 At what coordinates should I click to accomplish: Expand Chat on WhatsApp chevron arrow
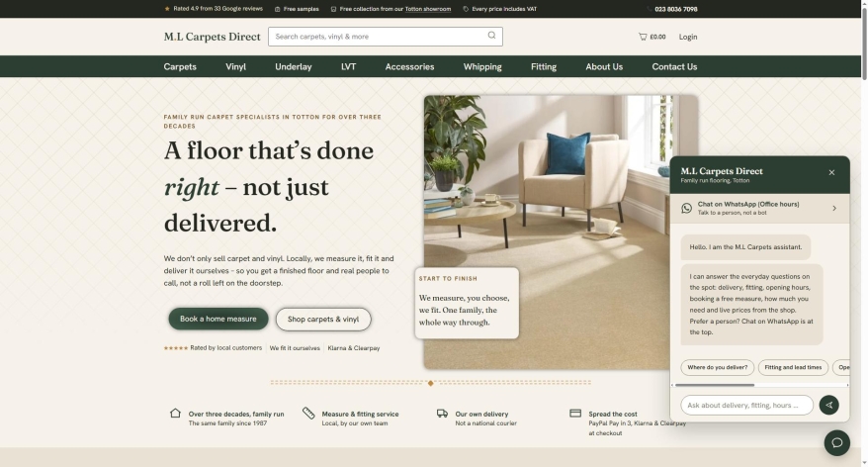coord(834,209)
